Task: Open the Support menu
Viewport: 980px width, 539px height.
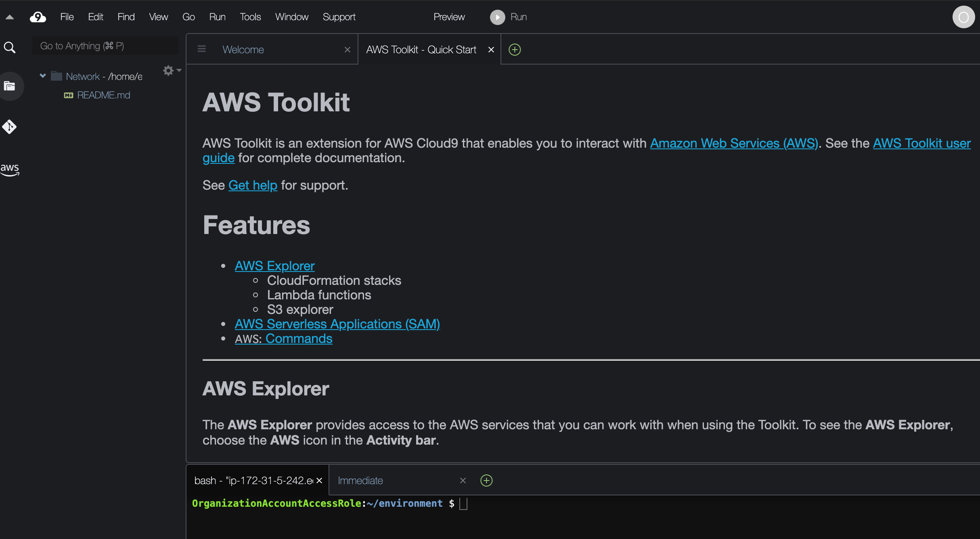Action: click(x=339, y=17)
